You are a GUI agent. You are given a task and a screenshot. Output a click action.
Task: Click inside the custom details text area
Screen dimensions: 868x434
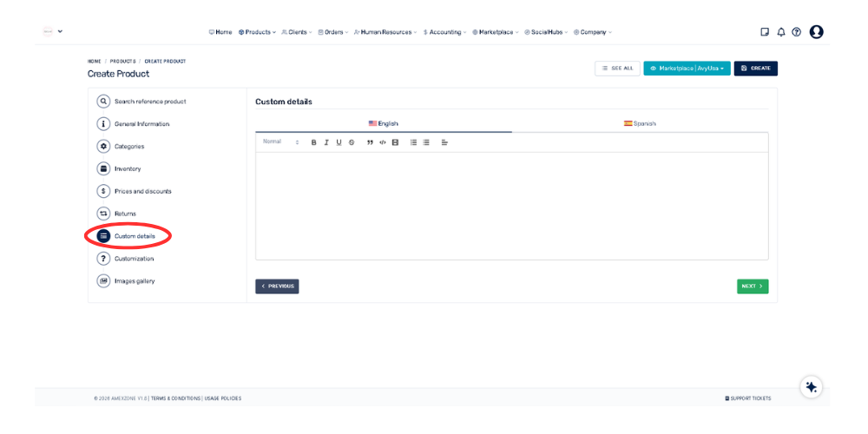tap(511, 205)
